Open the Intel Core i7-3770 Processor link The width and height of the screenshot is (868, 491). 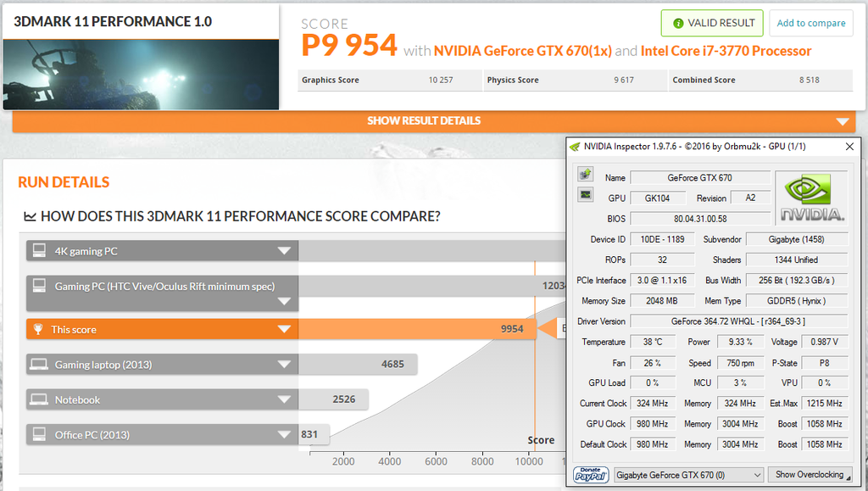(726, 51)
